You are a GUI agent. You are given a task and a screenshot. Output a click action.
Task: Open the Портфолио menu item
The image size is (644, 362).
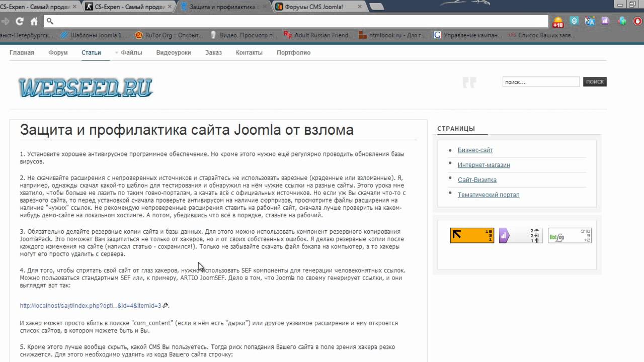(293, 52)
